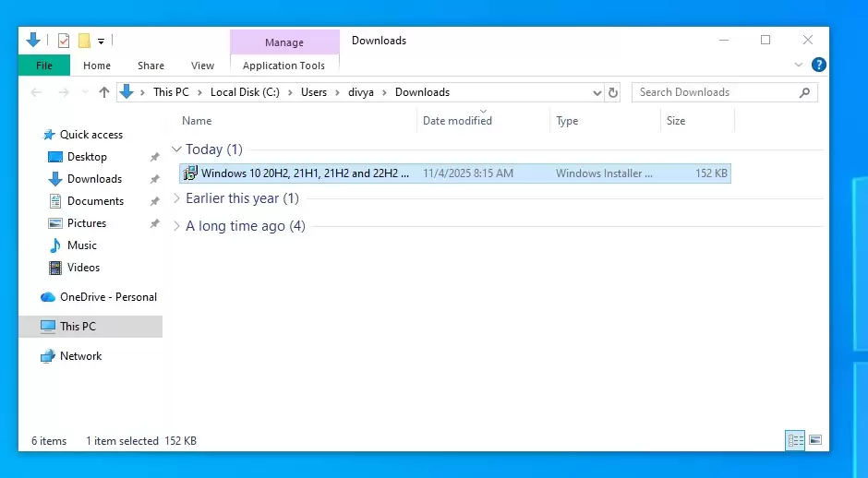Click Users in the address path
The height and width of the screenshot is (478, 868).
[314, 92]
